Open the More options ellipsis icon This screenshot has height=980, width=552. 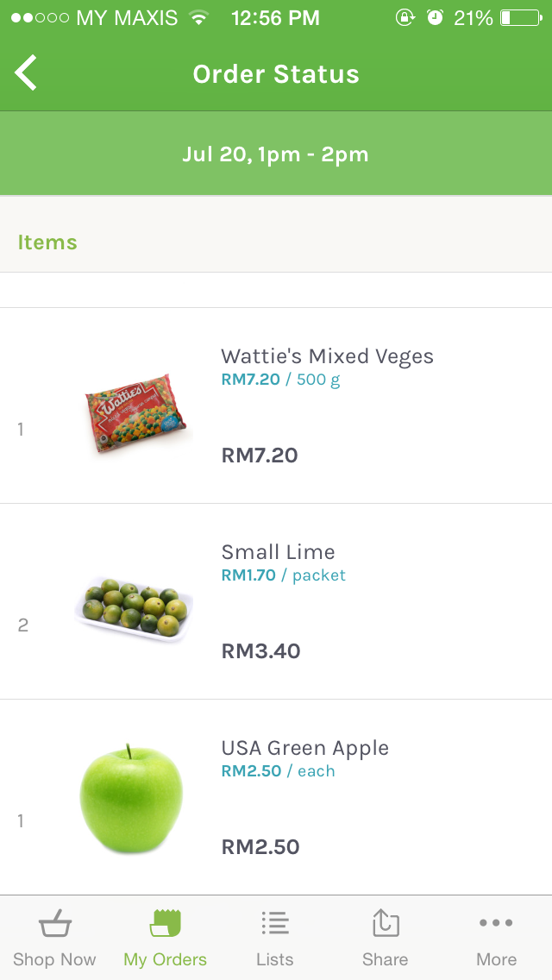[x=496, y=923]
